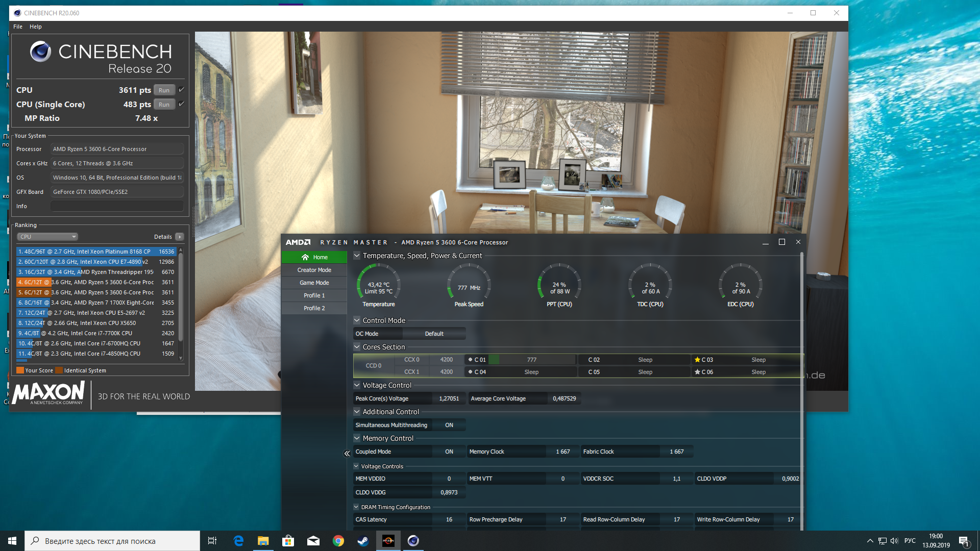Collapse the Cores Section expander
Viewport: 980px width, 551px height.
[x=357, y=347]
